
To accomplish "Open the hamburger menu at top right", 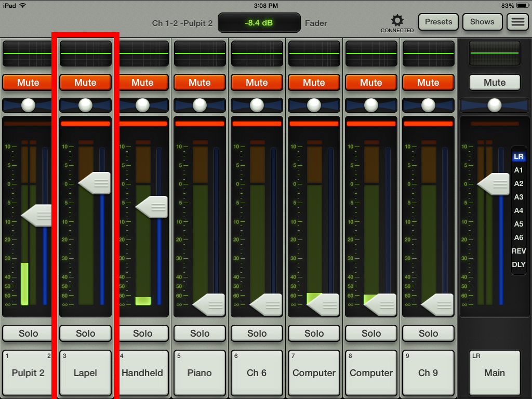I will [x=517, y=22].
